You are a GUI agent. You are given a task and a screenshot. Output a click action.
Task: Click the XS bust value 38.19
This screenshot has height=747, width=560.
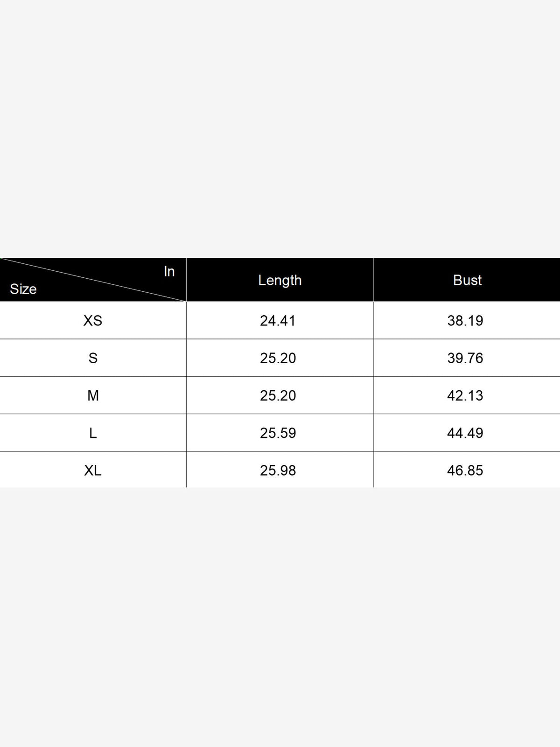(x=465, y=321)
